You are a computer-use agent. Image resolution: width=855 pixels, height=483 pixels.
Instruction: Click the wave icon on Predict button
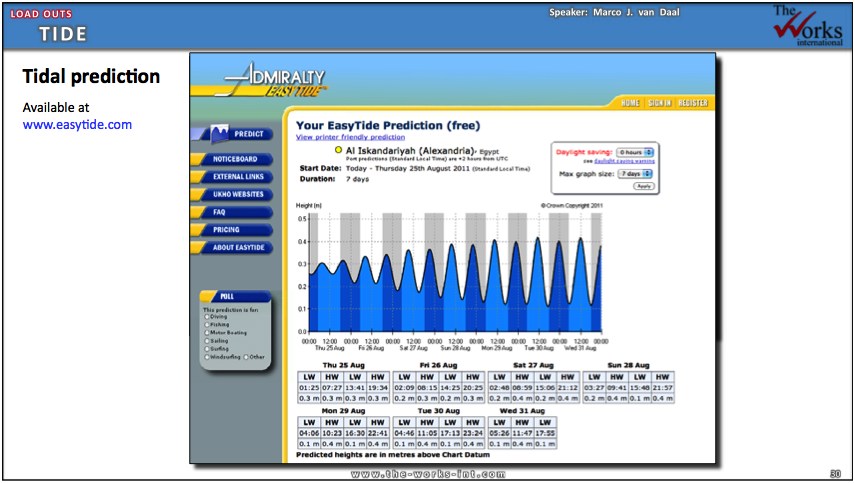214,133
